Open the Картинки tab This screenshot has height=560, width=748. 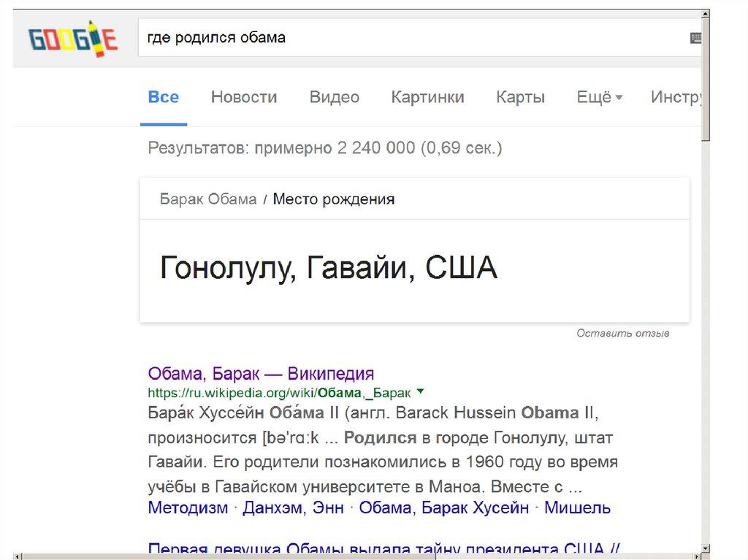point(427,97)
